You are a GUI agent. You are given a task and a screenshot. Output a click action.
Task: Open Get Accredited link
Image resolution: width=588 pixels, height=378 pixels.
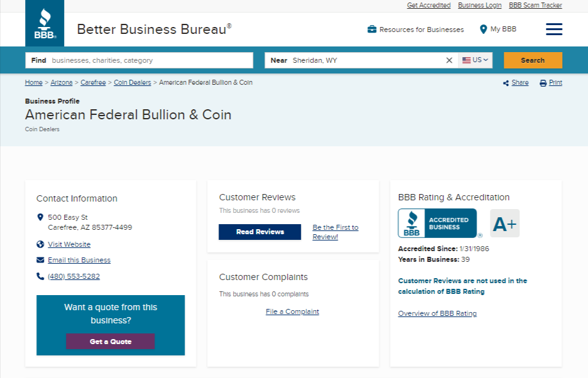coord(428,5)
